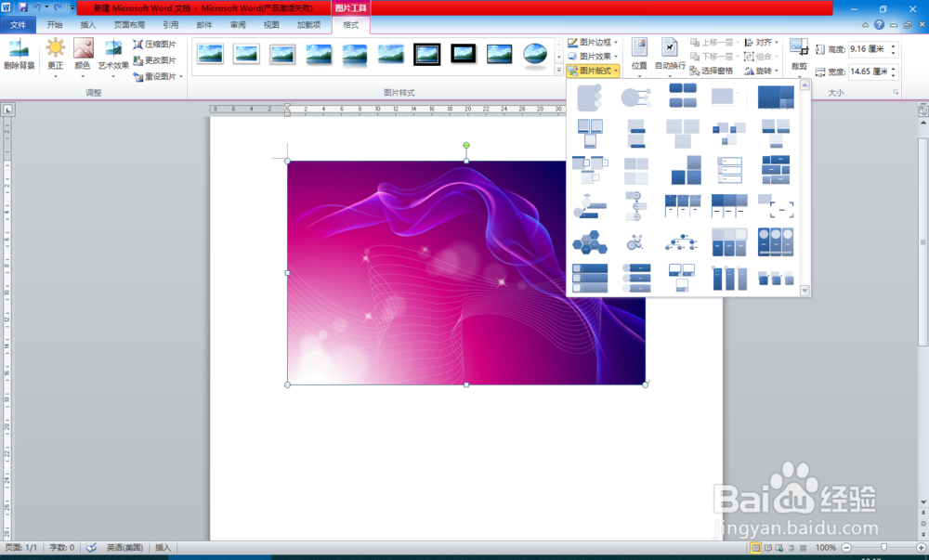Open the Selection Pane (选择窗格)
The image size is (929, 560).
coord(712,71)
